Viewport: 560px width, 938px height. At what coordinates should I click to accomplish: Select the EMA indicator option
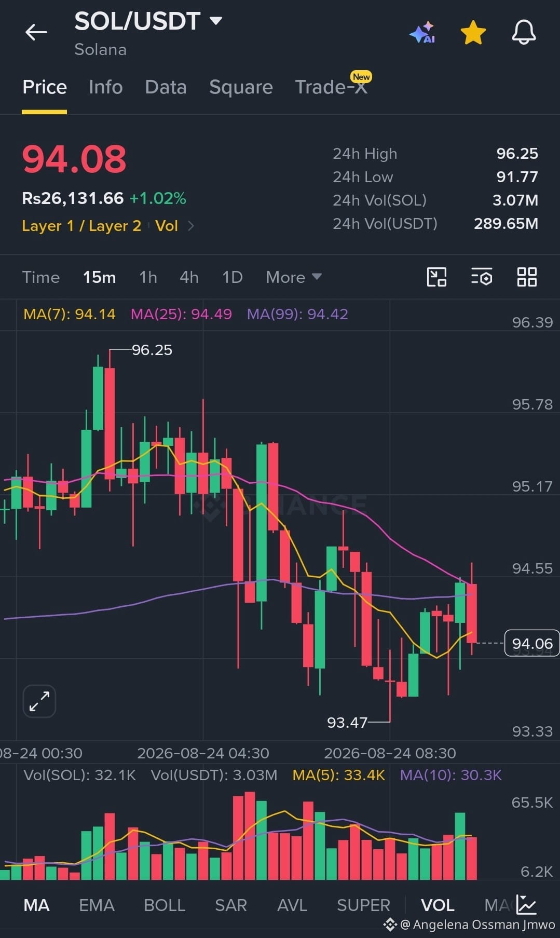pos(97,905)
